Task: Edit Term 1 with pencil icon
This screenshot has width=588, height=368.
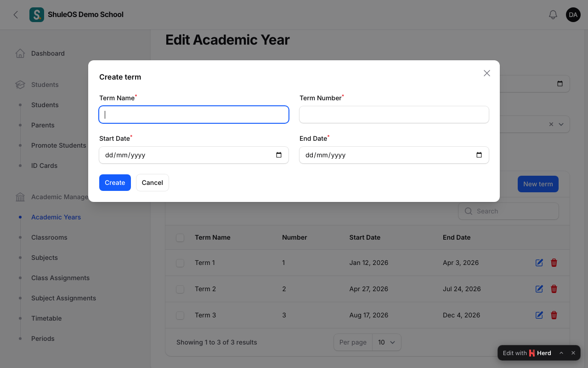Action: tap(539, 263)
